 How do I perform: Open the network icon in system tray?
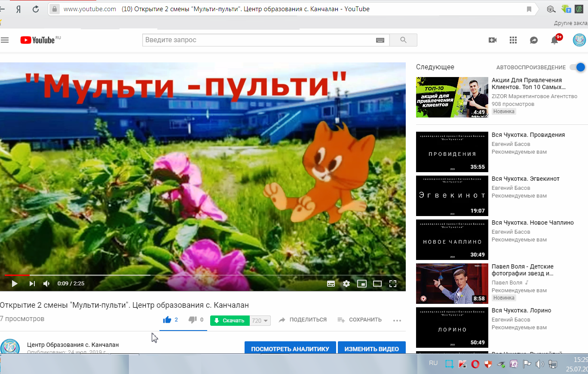coord(553,364)
